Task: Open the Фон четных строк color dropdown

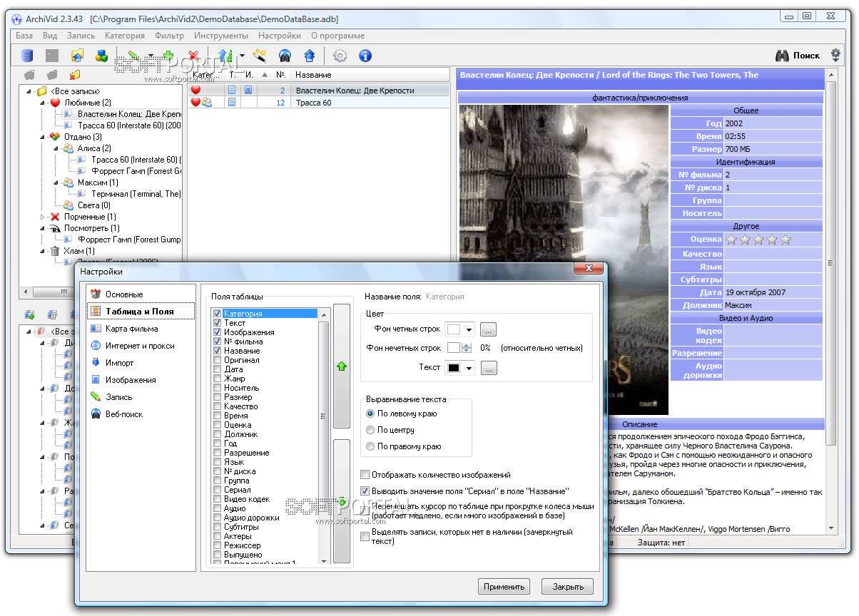Action: [x=469, y=329]
